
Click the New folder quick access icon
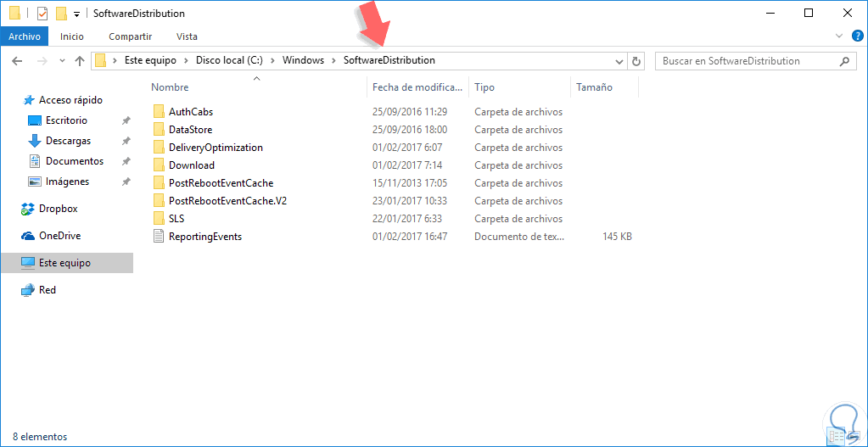(x=61, y=13)
